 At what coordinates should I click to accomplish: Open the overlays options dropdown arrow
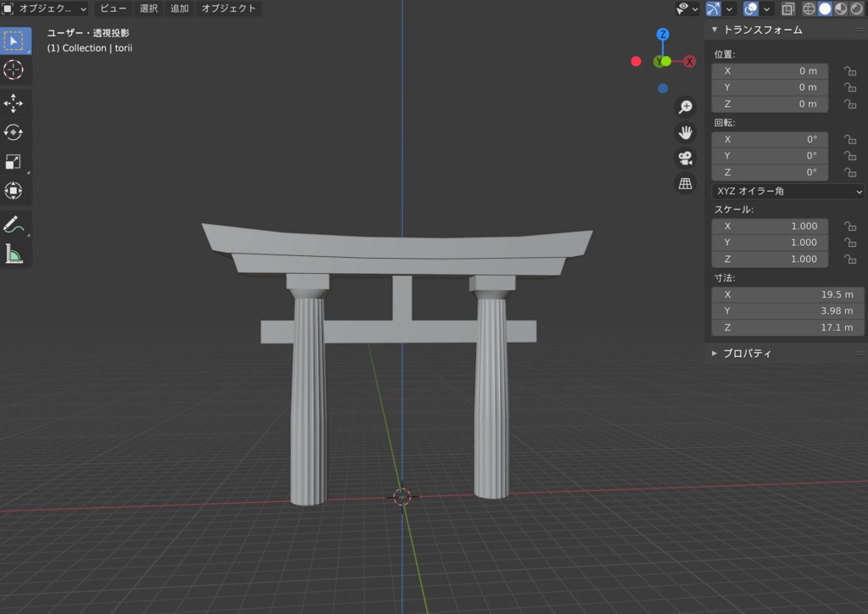point(766,8)
